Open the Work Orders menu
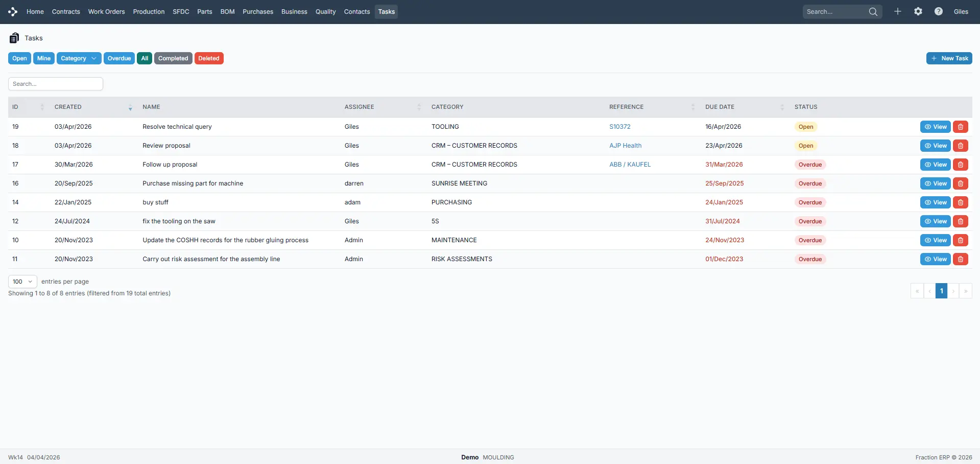The height and width of the screenshot is (464, 980). 106,12
